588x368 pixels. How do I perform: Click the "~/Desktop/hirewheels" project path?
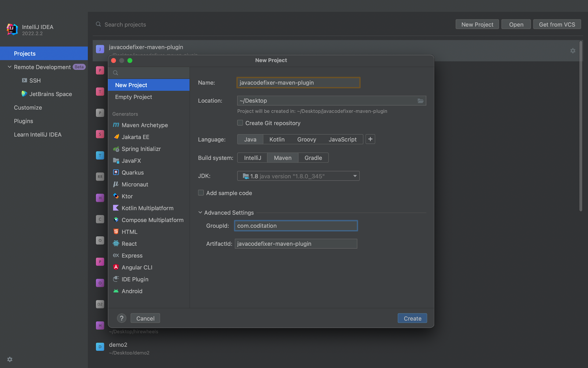[x=134, y=332]
